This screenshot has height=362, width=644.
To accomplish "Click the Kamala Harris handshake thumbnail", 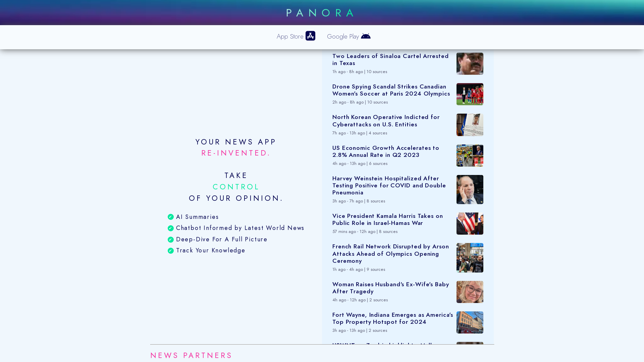I will point(470,224).
